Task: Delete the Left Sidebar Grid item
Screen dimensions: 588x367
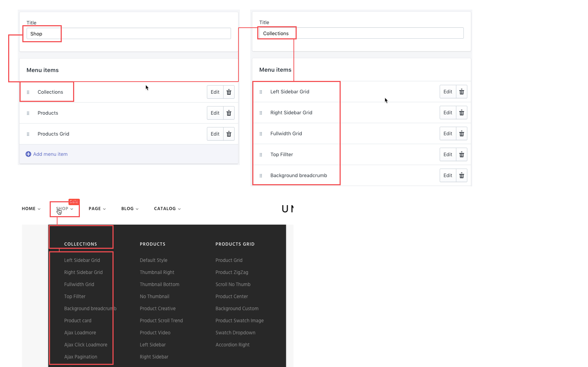Action: coord(462,92)
